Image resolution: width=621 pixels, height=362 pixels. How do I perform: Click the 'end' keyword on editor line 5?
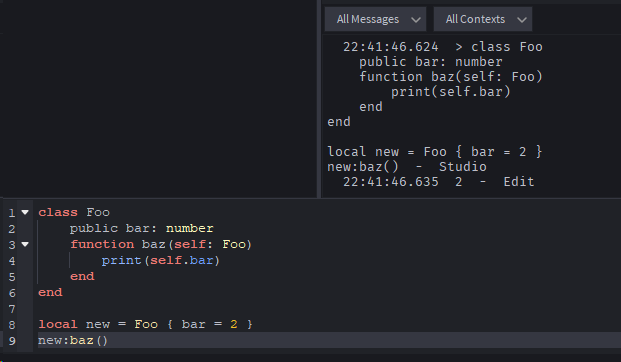(x=82, y=276)
